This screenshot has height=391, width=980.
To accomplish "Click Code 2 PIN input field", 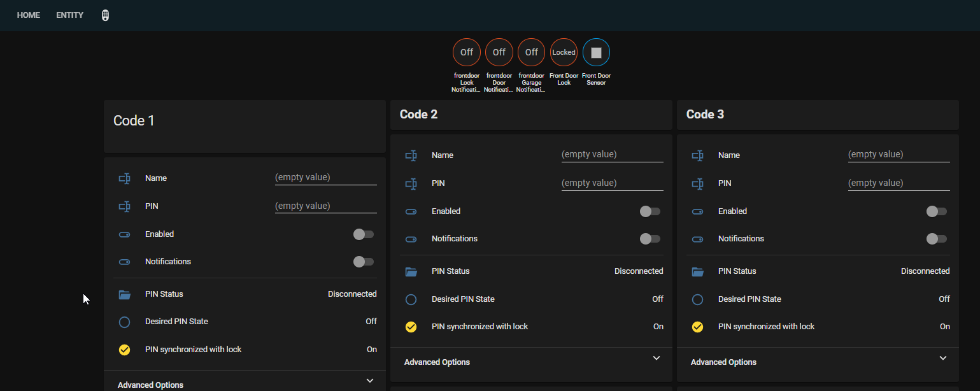I will click(613, 183).
